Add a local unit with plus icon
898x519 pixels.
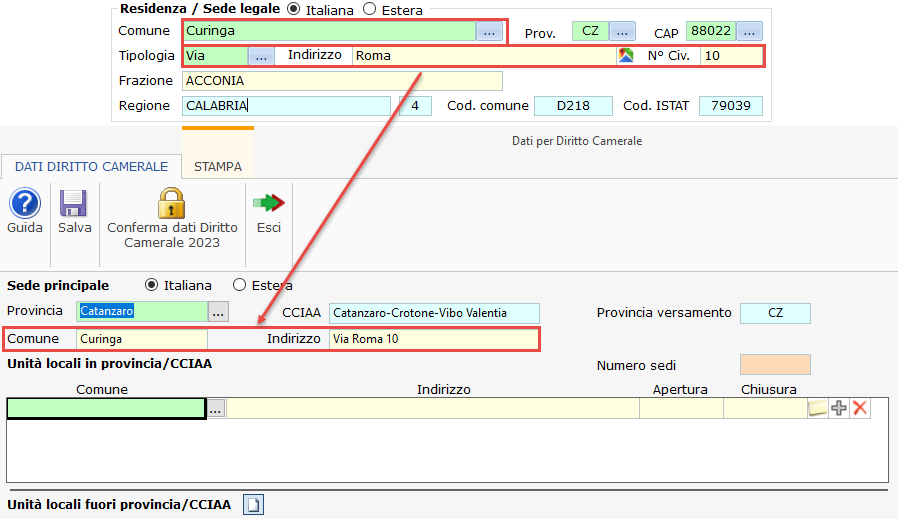[x=839, y=408]
